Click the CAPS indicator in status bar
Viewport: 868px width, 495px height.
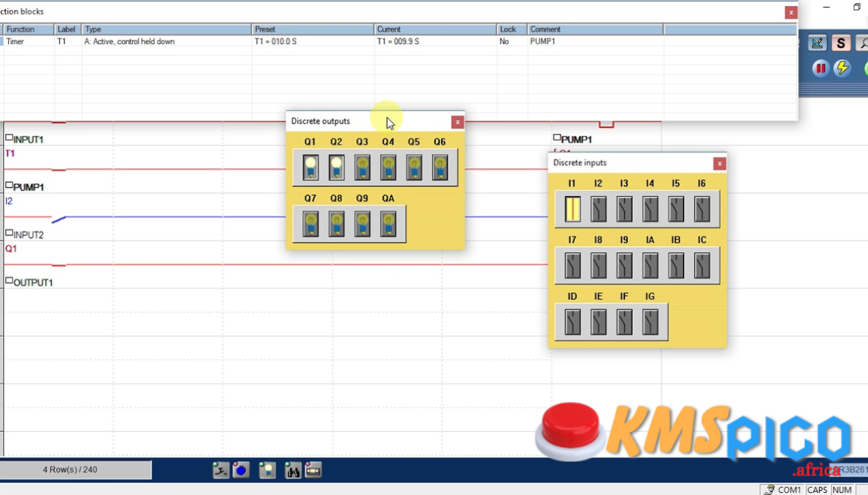817,490
